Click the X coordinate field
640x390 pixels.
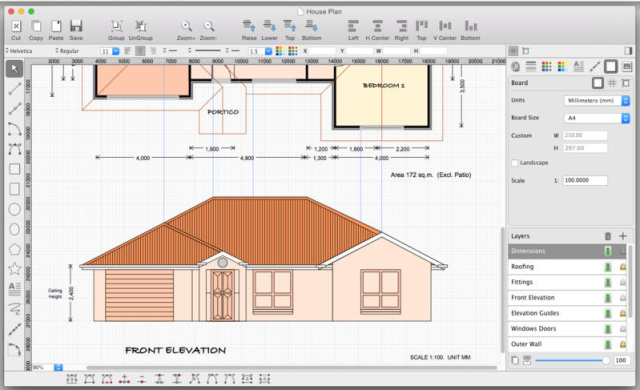click(x=322, y=51)
